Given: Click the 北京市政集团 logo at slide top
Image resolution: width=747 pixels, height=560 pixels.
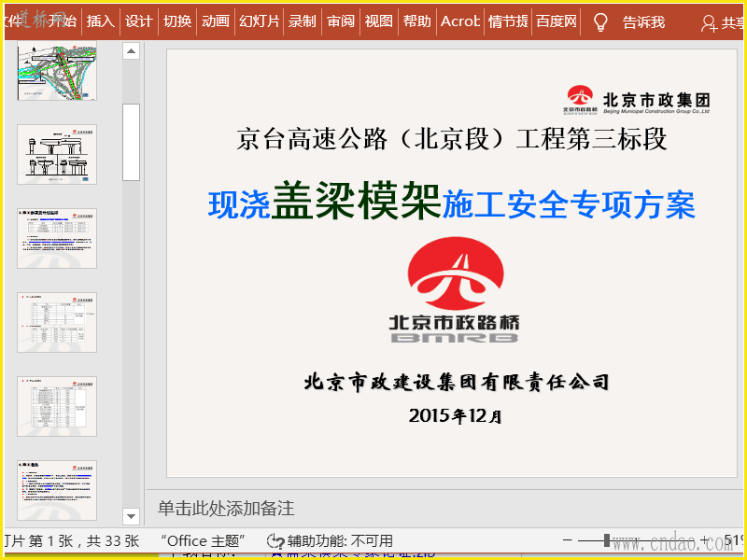Looking at the screenshot, I should [x=637, y=100].
